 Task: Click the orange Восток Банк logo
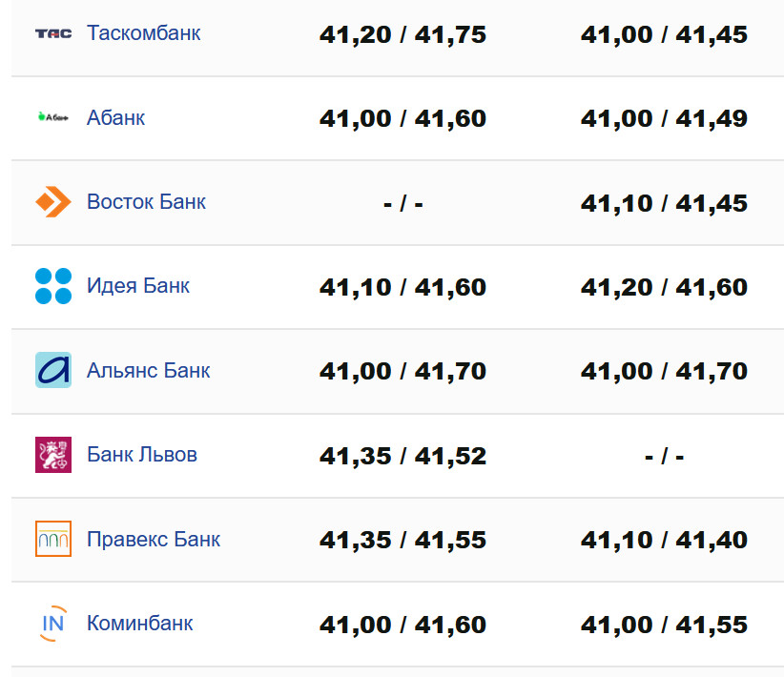(53, 202)
